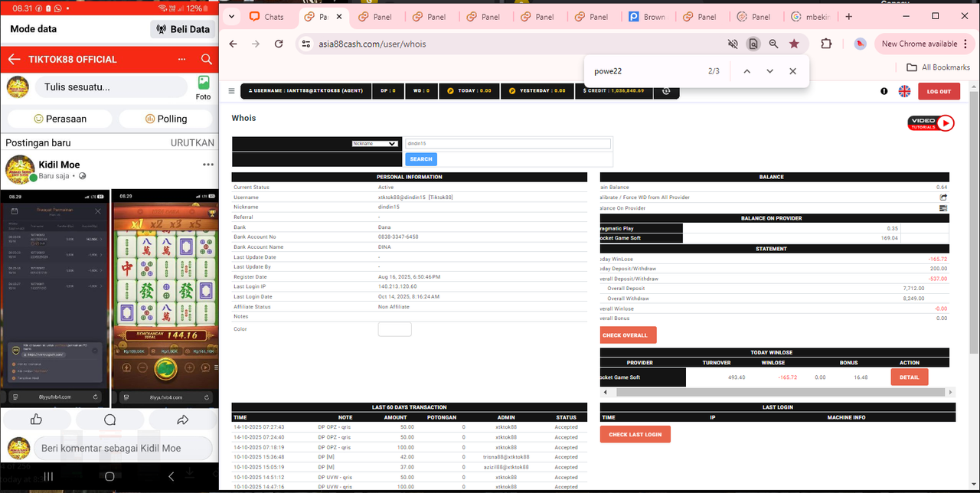Search inside the TIKTOK88 OFFICIAL group
The image size is (980, 493).
click(206, 59)
